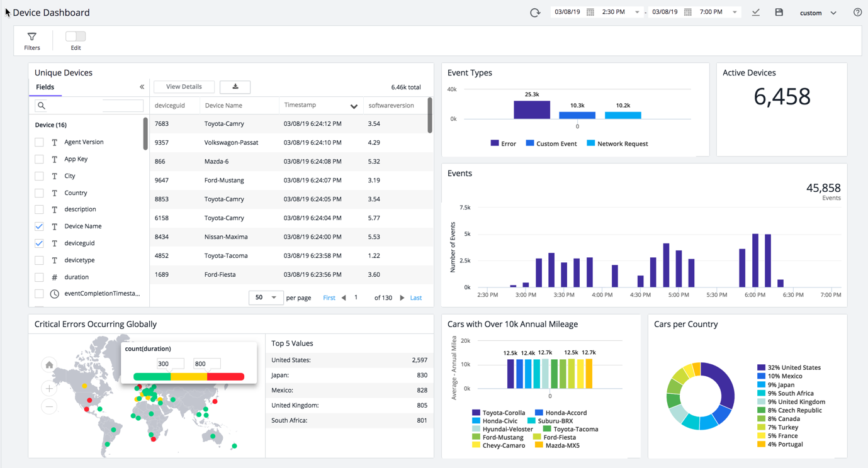This screenshot has width=868, height=468.
Task: Click the 300 threshold input field
Action: pos(170,364)
